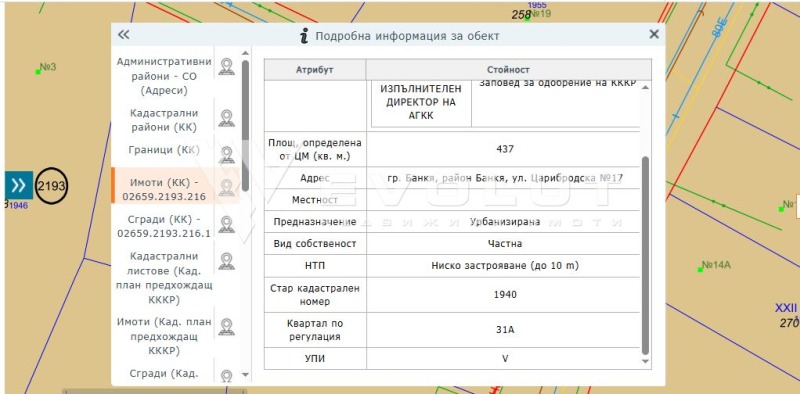Image resolution: width=800 pixels, height=394 pixels.
Task: Click the УПИ value V
Action: (x=505, y=359)
